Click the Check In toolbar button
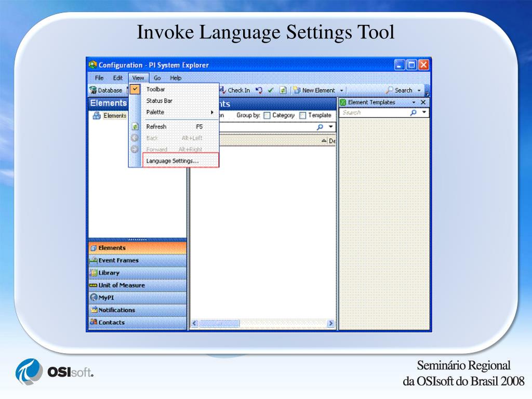532x399 pixels. coord(235,90)
